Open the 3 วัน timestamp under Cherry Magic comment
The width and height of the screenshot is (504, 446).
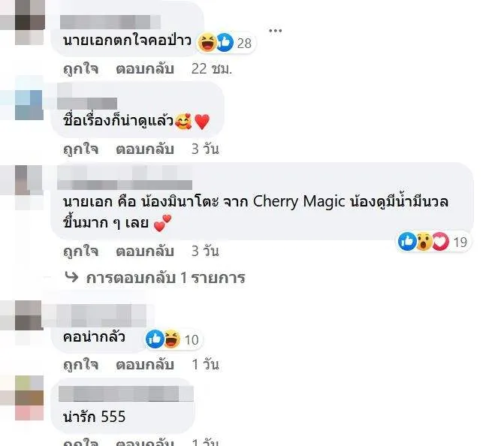[205, 252]
